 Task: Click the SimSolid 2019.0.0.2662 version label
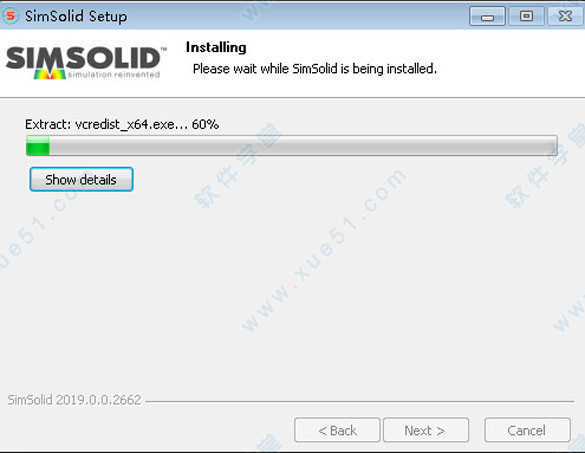click(74, 400)
